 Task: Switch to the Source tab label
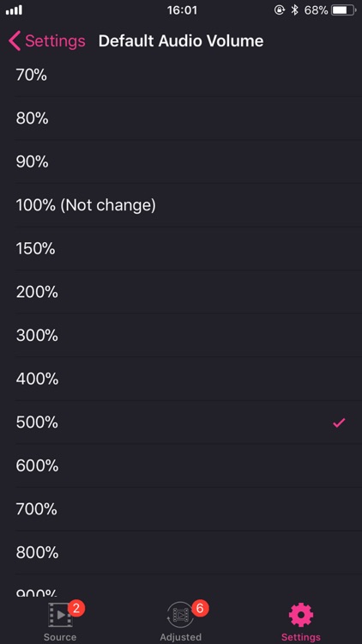[60, 637]
